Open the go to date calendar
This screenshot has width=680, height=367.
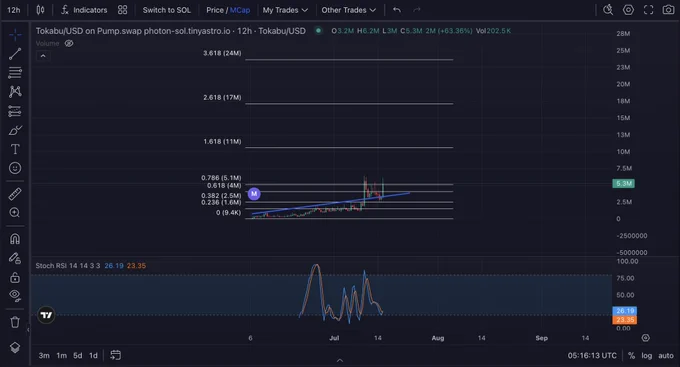click(x=115, y=355)
